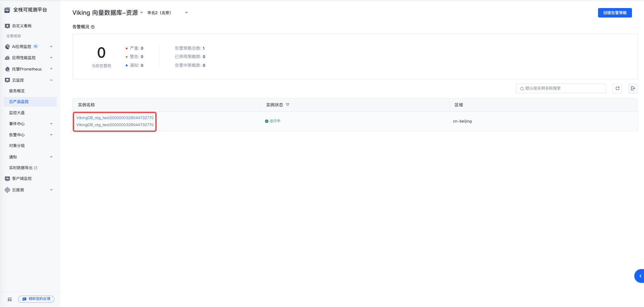644x307 pixels.
Task: Click the 默认按实例名称搜索 search field
Action: 561,88
